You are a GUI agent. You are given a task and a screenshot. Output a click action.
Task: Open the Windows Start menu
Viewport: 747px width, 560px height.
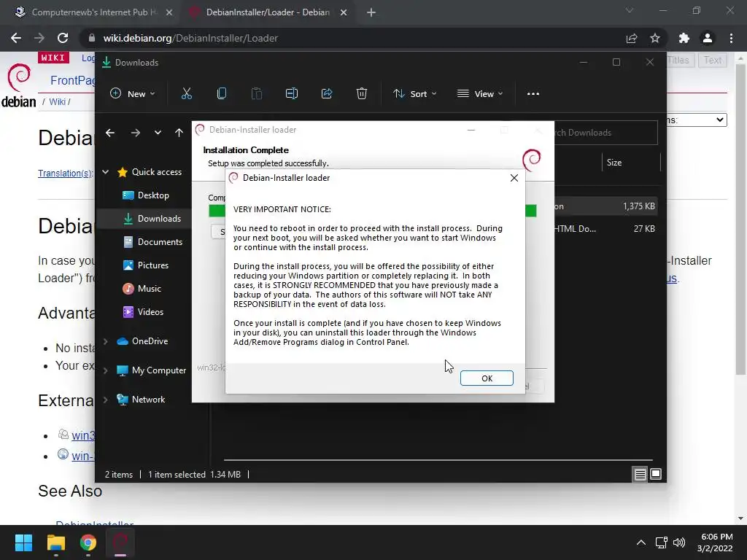pos(23,542)
